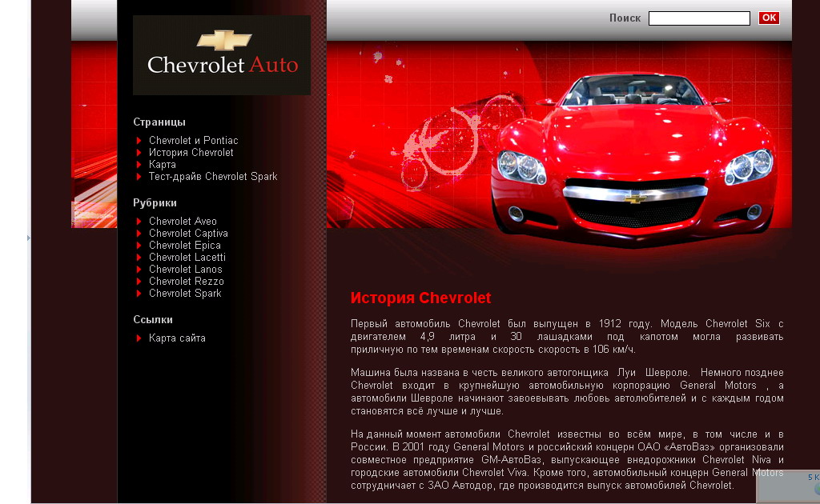The image size is (820, 504).
Task: Click red arrow bullet beside Chevrolet и Pontiac
Action: [139, 141]
